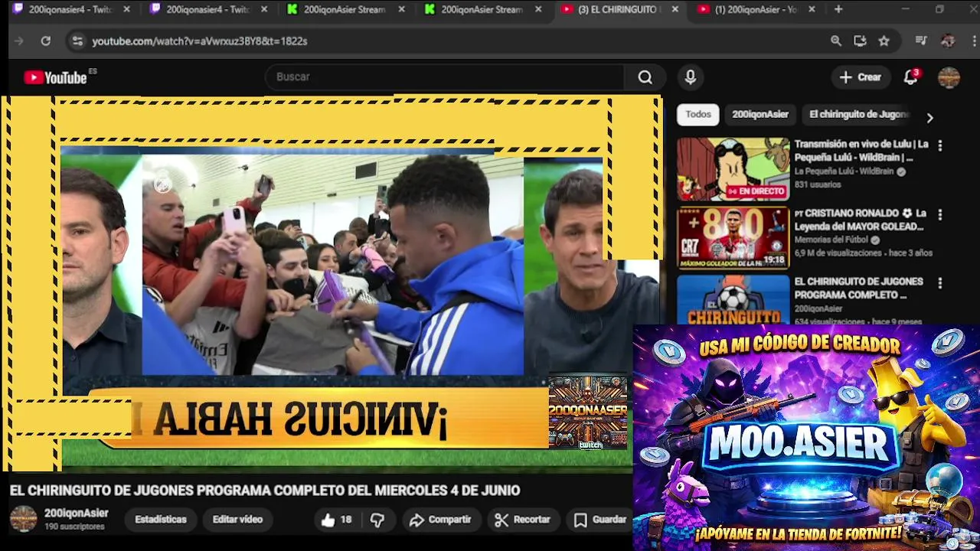The height and width of the screenshot is (551, 980).
Task: Click the URL in the address bar
Action: [x=200, y=41]
